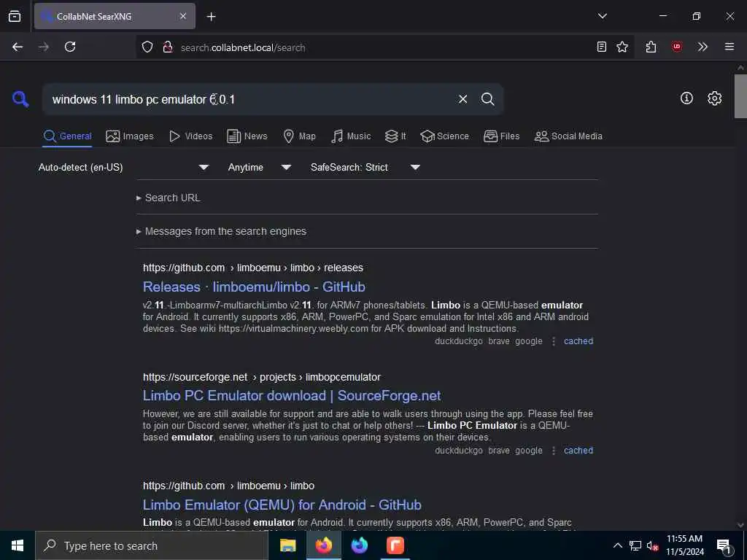The image size is (747, 560).
Task: Reload the current page
Action: tap(70, 47)
